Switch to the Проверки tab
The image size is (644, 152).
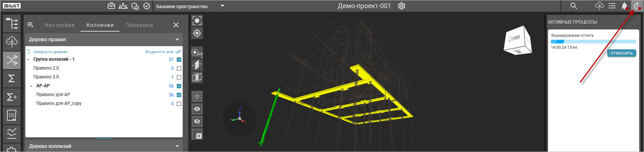(x=139, y=25)
